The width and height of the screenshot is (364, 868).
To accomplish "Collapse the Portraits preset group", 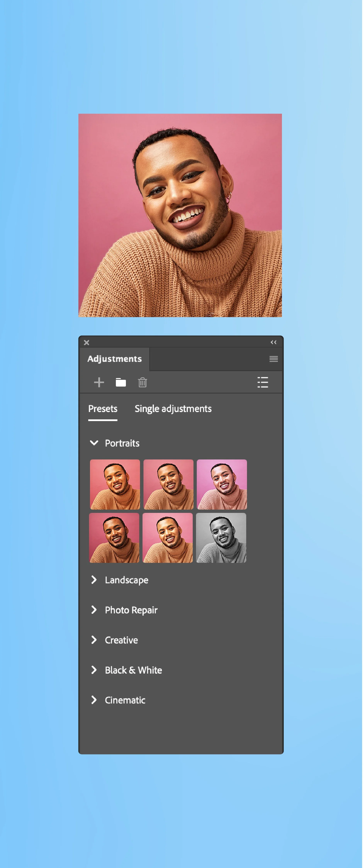I will pos(94,443).
